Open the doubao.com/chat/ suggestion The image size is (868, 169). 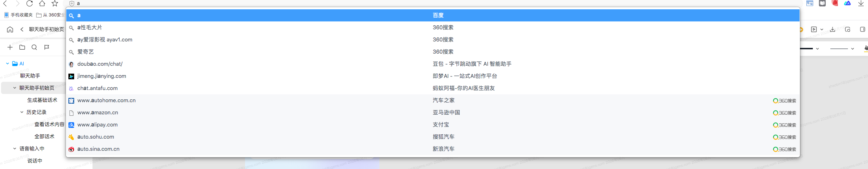[433, 64]
